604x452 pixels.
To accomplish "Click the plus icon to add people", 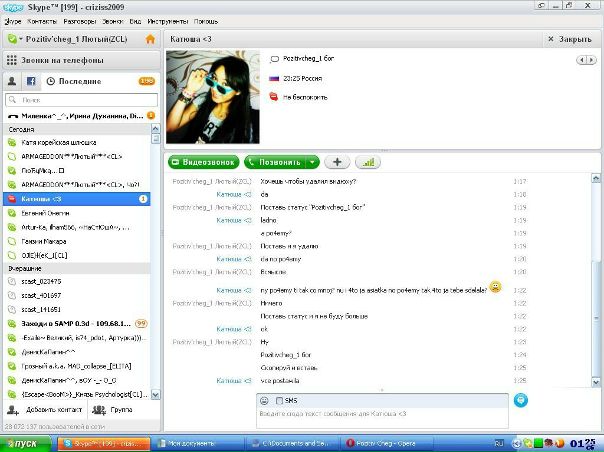I will click(x=336, y=161).
